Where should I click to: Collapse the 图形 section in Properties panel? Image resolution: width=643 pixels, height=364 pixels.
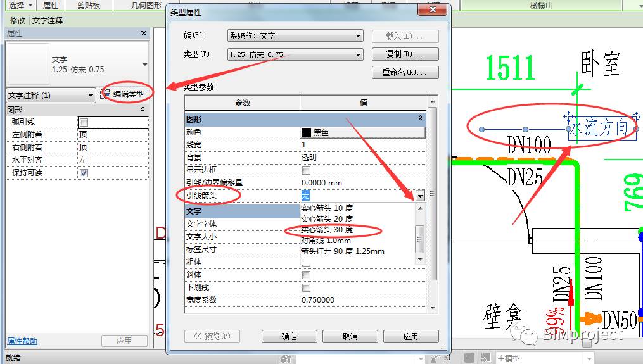(x=143, y=110)
